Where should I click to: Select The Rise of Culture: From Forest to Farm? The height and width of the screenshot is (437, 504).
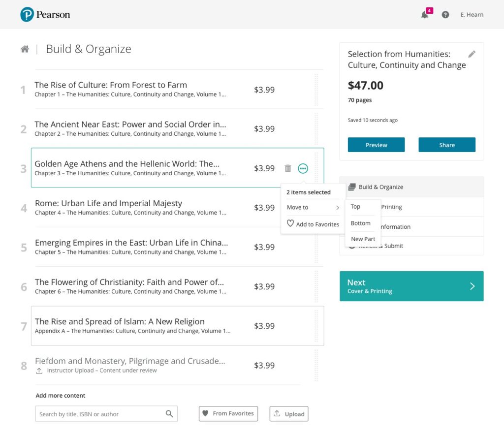111,85
